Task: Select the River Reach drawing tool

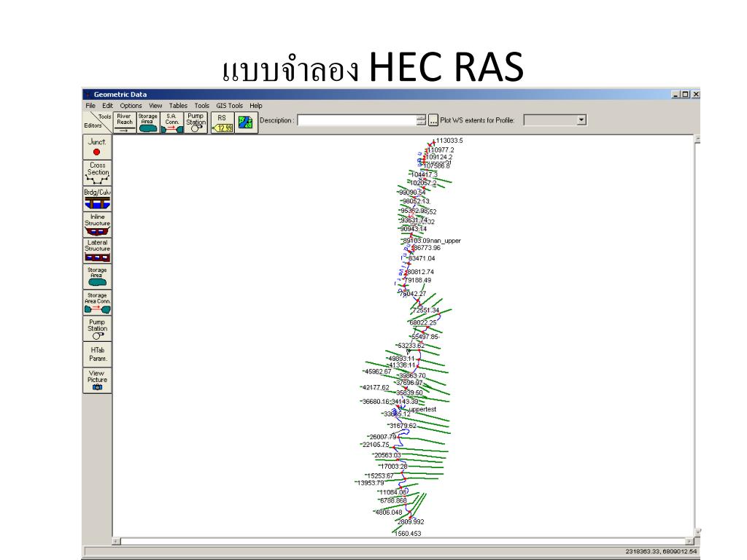Action: coord(125,122)
